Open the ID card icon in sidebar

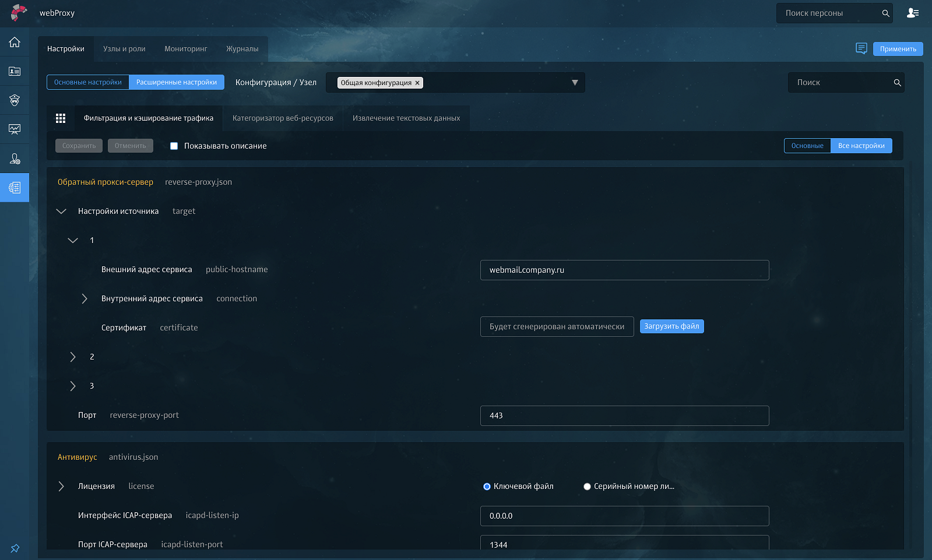tap(15, 71)
